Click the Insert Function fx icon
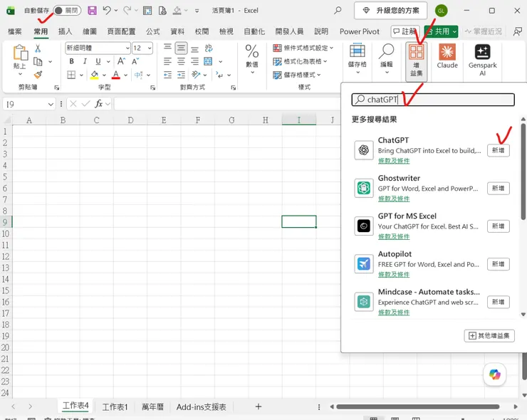This screenshot has height=420, width=527. click(x=98, y=104)
